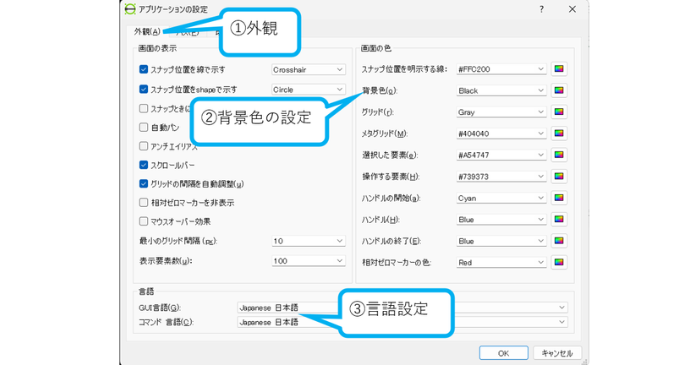Screen dimensions: 698x365
Task: Click the 背景色(o) label text
Action: 379,91
